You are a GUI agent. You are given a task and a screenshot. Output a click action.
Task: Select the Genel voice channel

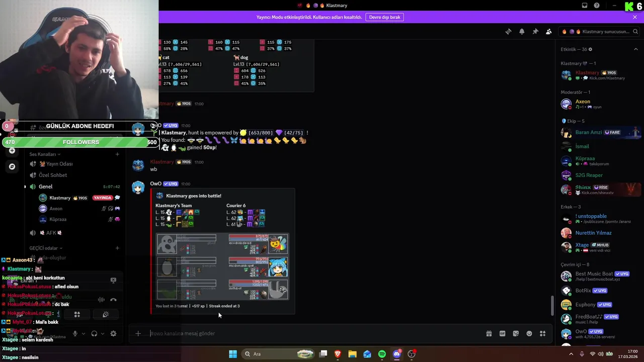(74, 187)
